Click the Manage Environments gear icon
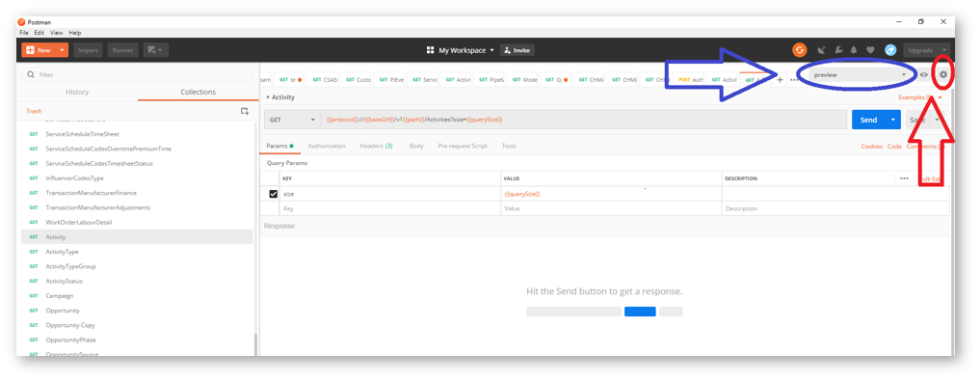This screenshot has width=980, height=381. pos(943,74)
